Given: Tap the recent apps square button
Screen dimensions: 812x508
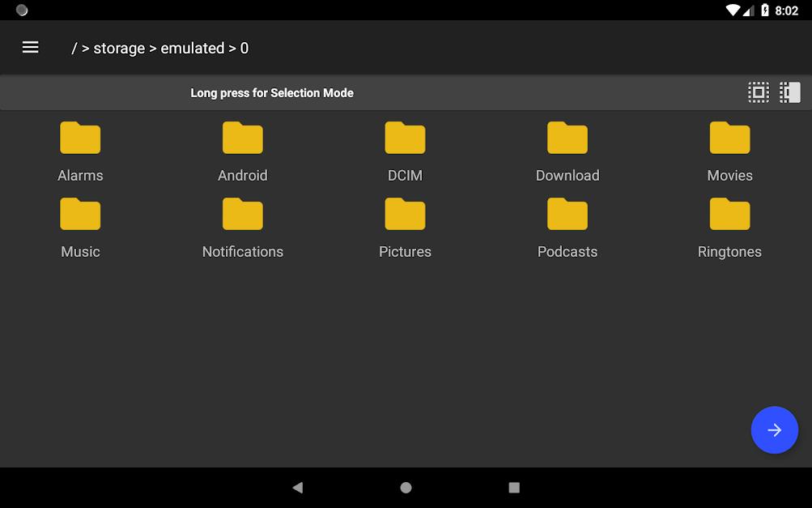Looking at the screenshot, I should [514, 487].
